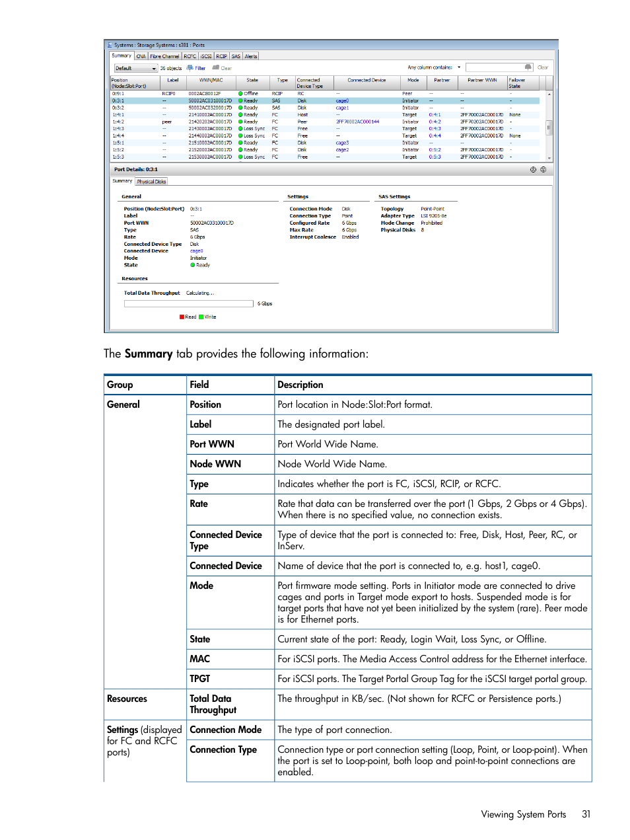Click the 36 objects count label

tap(171, 68)
